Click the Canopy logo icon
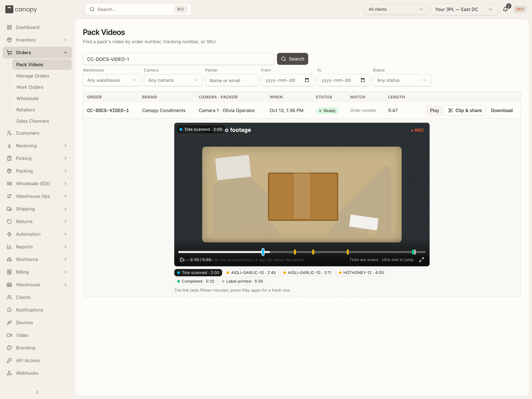This screenshot has width=532, height=399. click(x=9, y=9)
